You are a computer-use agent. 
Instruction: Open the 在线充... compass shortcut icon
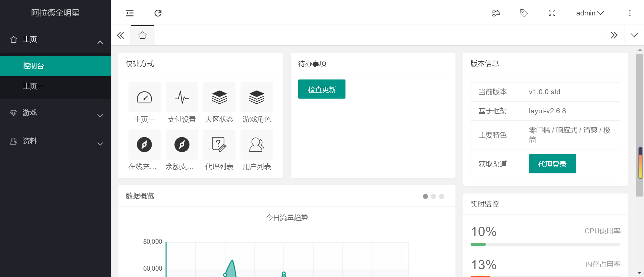pyautogui.click(x=145, y=145)
